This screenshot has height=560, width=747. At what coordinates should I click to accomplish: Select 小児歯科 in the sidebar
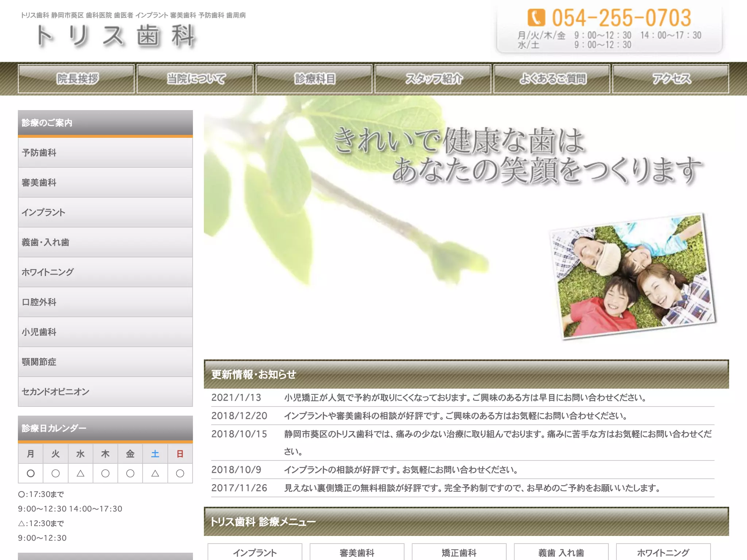105,332
